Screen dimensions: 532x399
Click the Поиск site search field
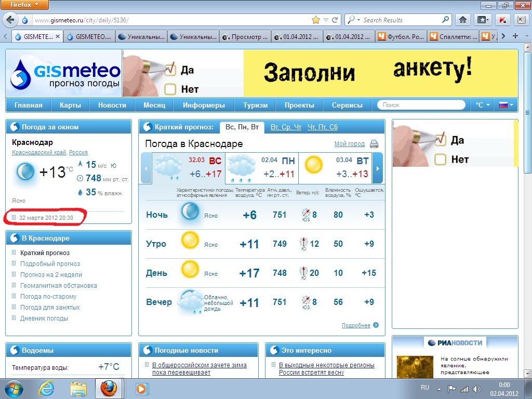(421, 105)
